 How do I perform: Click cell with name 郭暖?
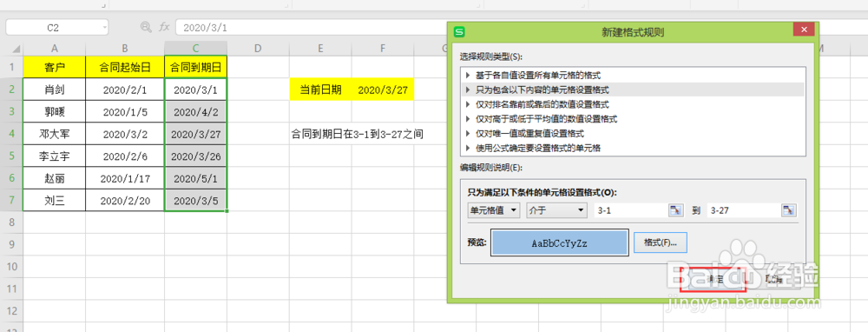(x=54, y=111)
